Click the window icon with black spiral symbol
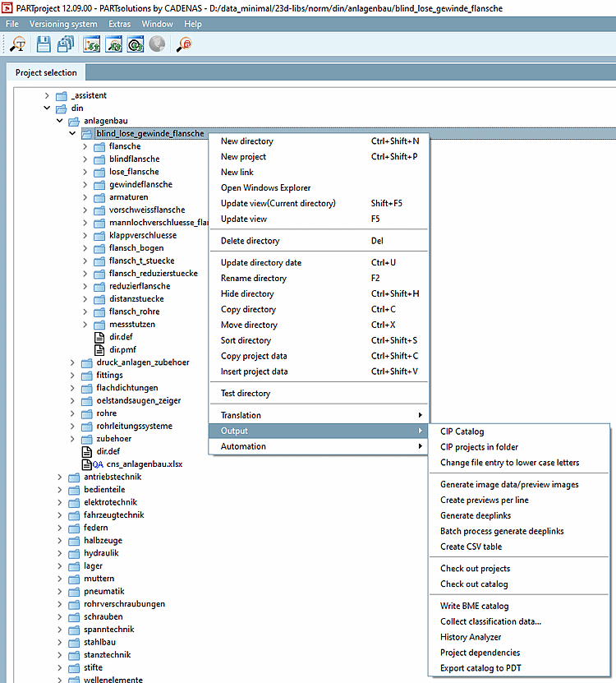This screenshot has width=616, height=683. click(x=136, y=44)
